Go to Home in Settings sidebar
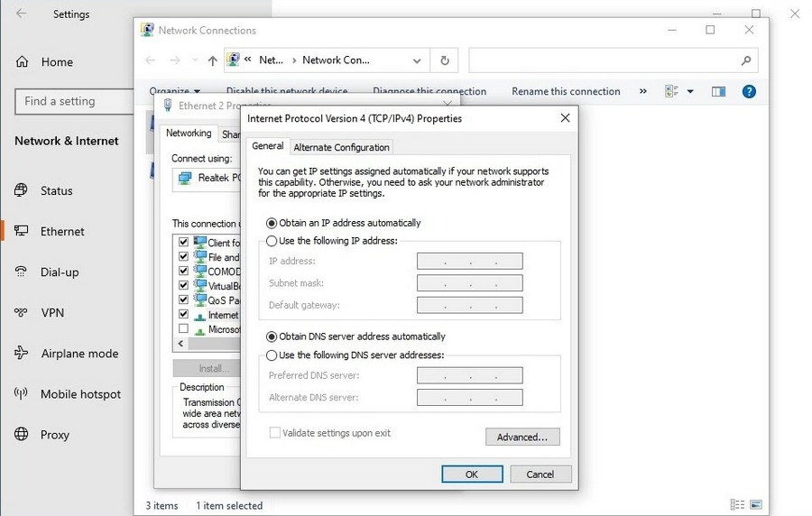812x516 pixels. coord(44,62)
